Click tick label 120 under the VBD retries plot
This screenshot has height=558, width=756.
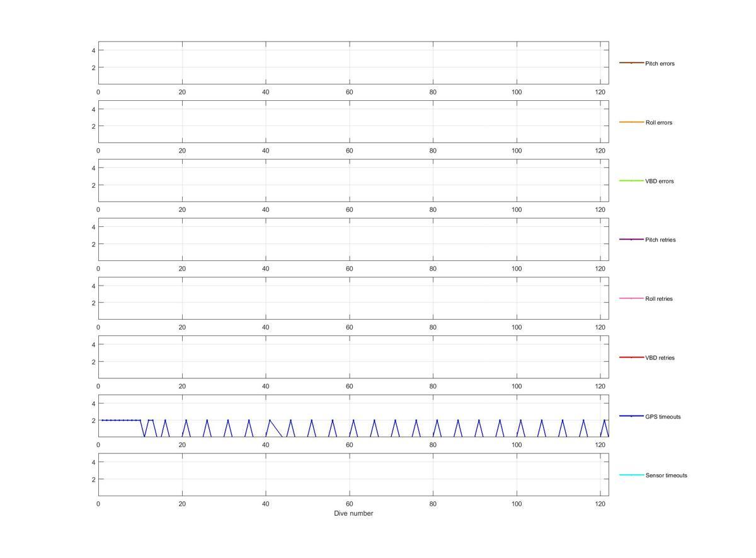(600, 387)
